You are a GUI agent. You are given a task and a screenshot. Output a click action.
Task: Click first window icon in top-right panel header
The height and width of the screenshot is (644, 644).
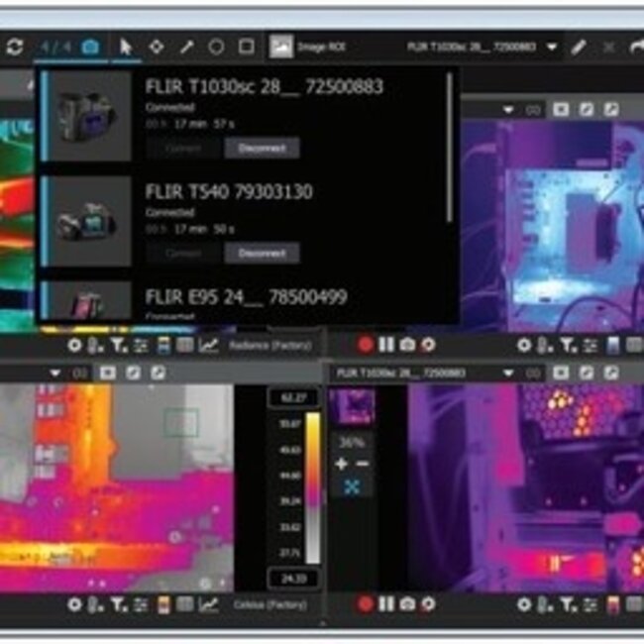click(x=561, y=110)
